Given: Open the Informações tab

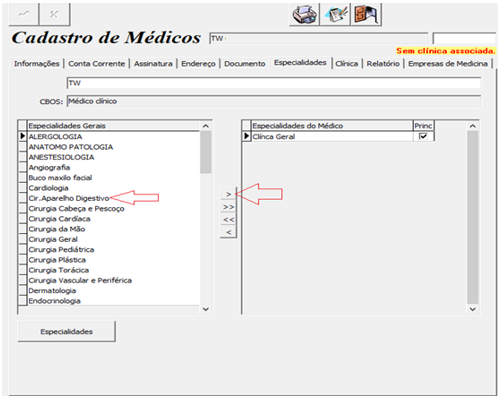Looking at the screenshot, I should [x=37, y=63].
